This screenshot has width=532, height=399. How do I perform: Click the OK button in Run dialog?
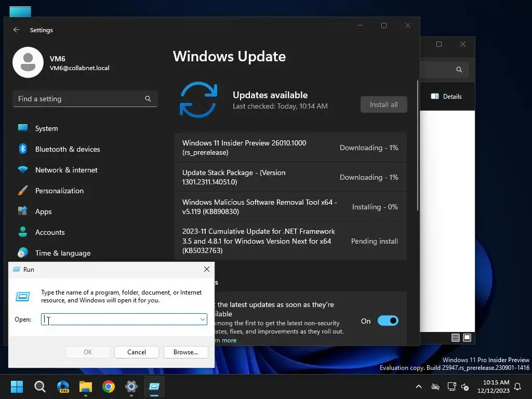click(x=87, y=352)
